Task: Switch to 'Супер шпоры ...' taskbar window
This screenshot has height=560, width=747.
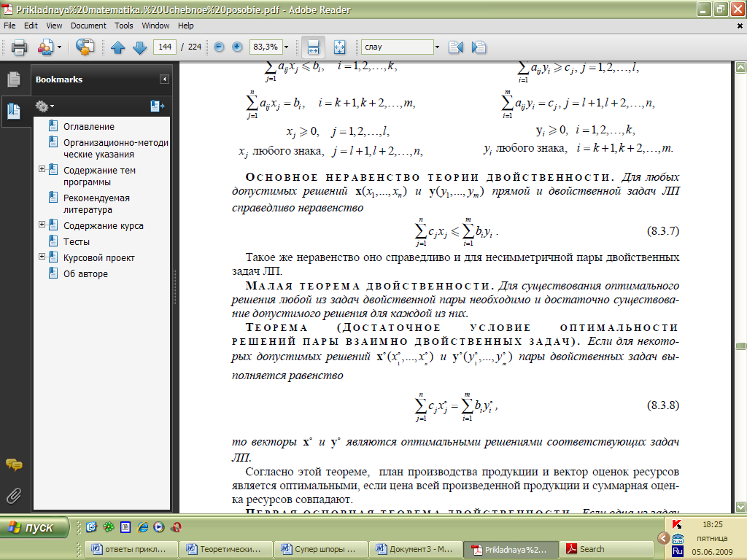Action: tap(321, 549)
